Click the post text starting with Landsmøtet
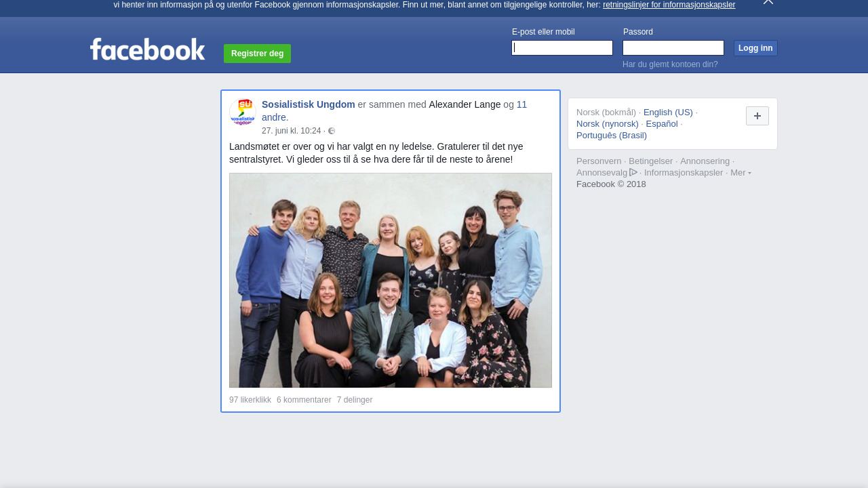Image resolution: width=868 pixels, height=488 pixels. [376, 153]
